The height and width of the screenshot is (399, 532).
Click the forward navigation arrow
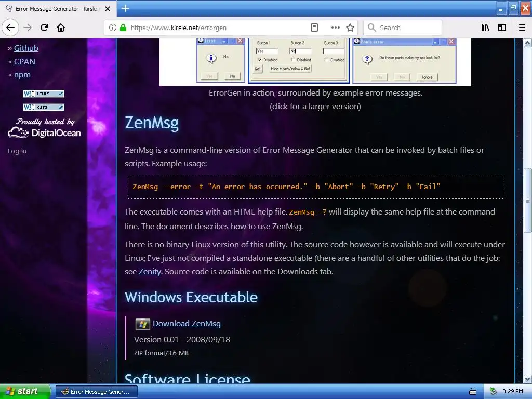point(28,28)
